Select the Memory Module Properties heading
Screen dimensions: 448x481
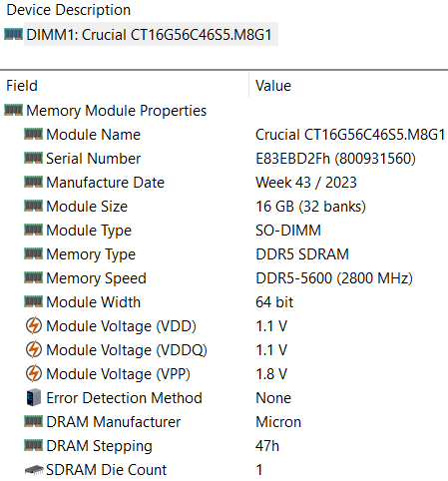(116, 111)
